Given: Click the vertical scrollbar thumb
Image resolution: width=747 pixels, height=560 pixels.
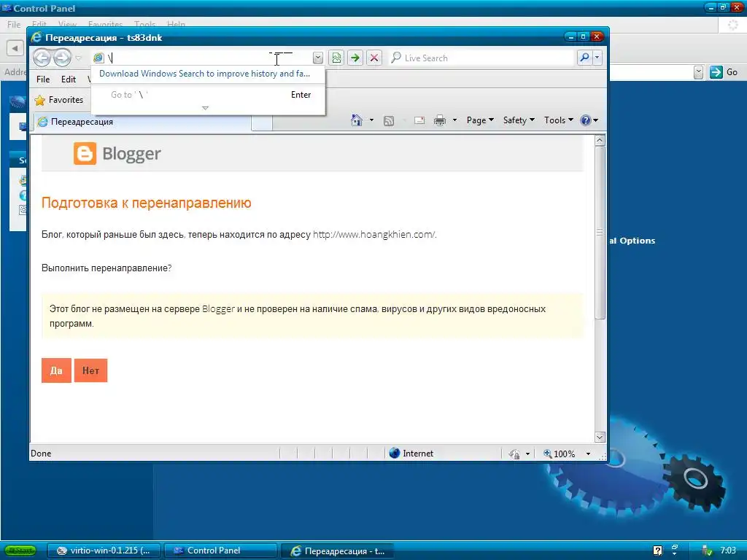Looking at the screenshot, I should pyautogui.click(x=600, y=233).
